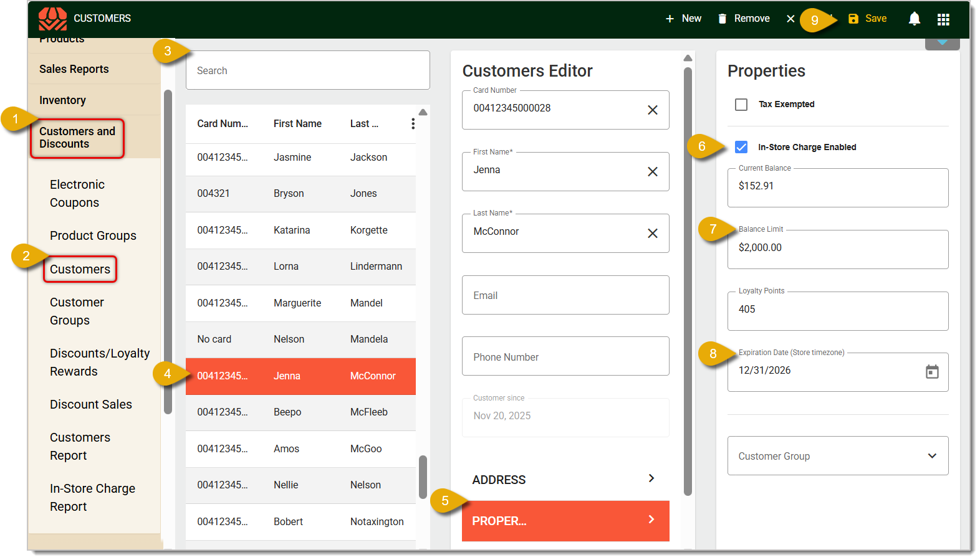This screenshot has height=560, width=980.
Task: Edit the Balance Limit field
Action: pyautogui.click(x=838, y=249)
